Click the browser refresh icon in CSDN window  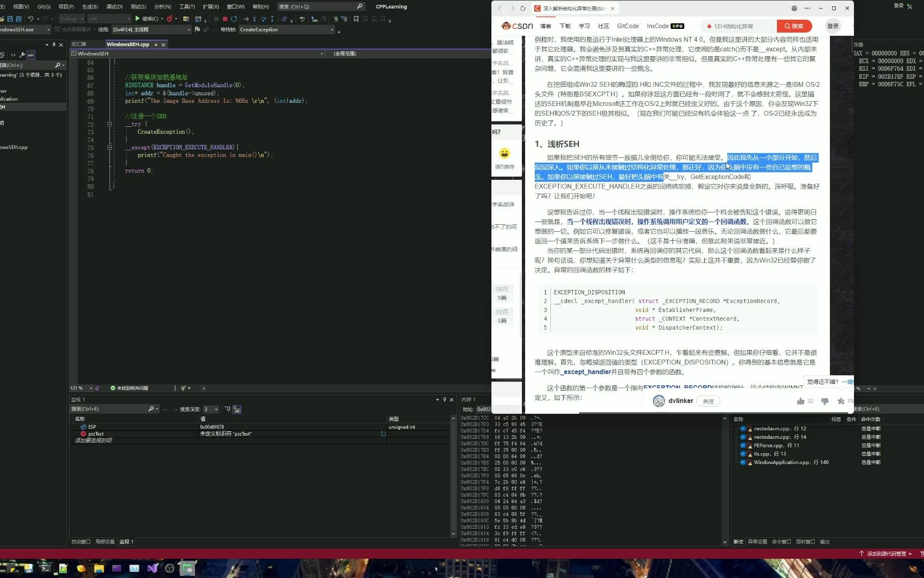click(522, 8)
